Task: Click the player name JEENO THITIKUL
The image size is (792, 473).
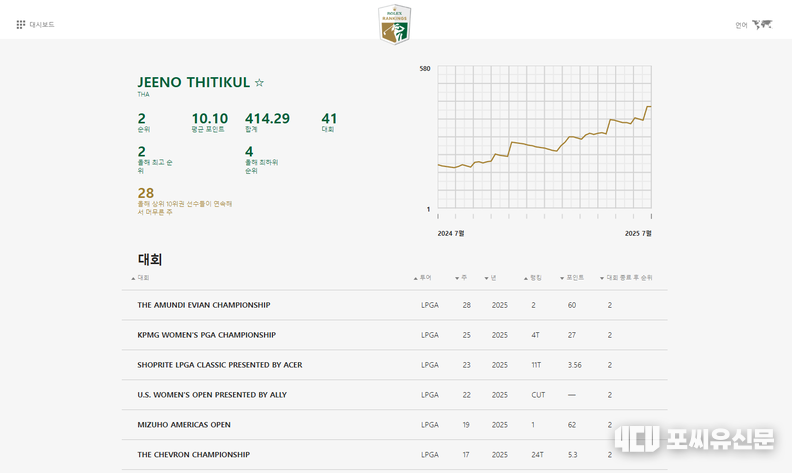Action: [x=193, y=82]
